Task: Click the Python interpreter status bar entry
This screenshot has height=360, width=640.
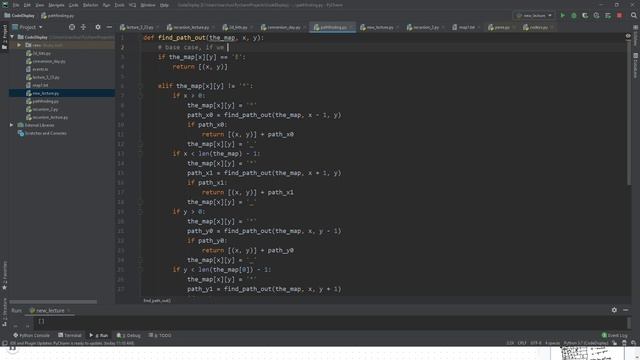Action: click(x=586, y=343)
